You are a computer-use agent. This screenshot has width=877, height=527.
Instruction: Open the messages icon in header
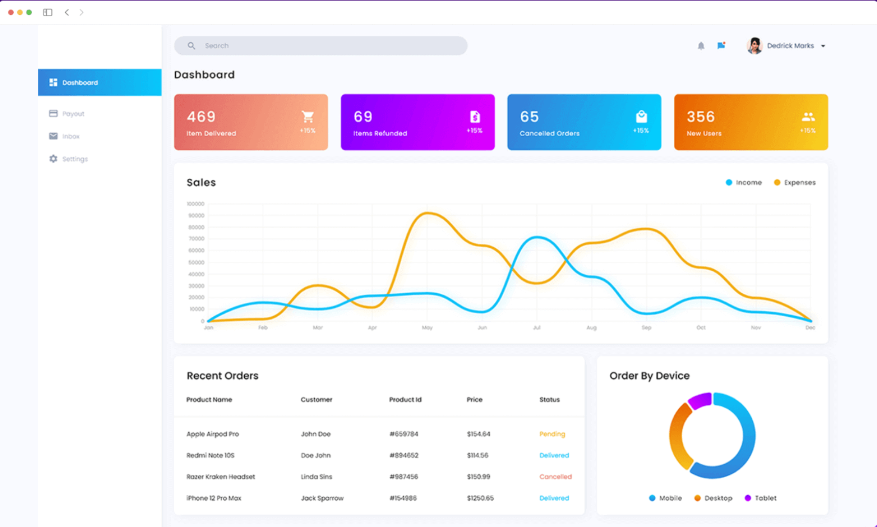click(721, 46)
